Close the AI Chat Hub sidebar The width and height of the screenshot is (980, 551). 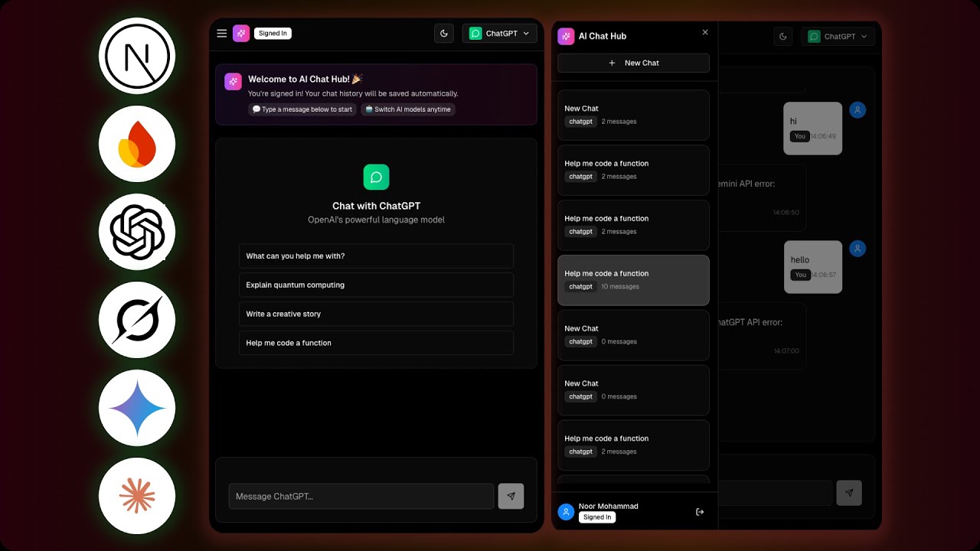click(705, 32)
